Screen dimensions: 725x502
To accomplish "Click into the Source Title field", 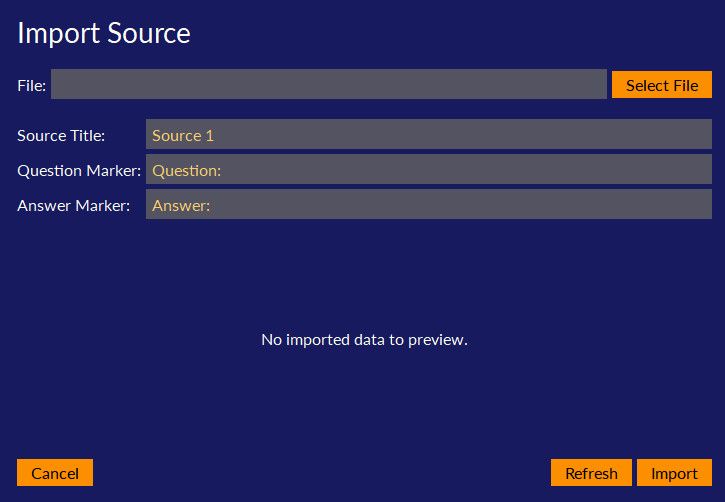I will [x=428, y=135].
